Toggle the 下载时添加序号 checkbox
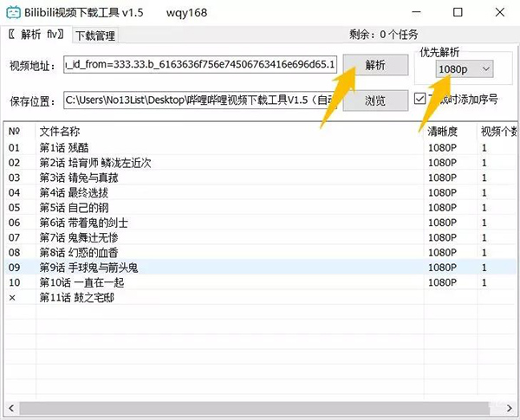This screenshot has width=520, height=420. tap(419, 99)
